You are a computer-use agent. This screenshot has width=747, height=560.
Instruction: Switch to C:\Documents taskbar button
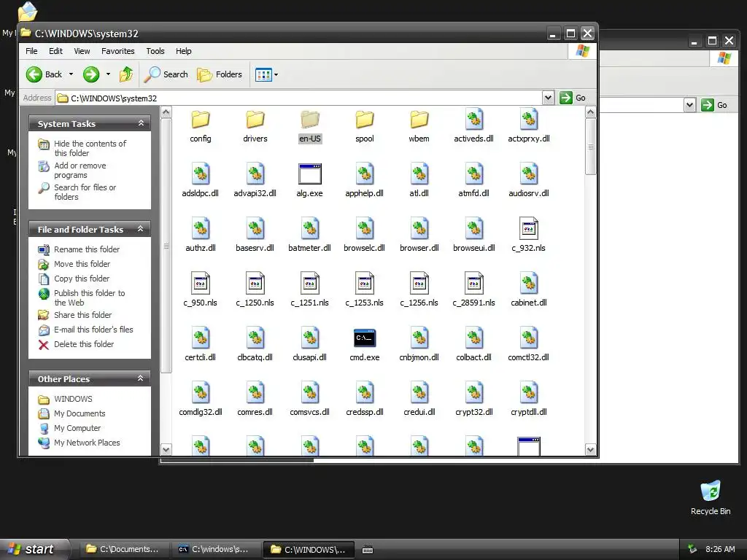tap(123, 550)
